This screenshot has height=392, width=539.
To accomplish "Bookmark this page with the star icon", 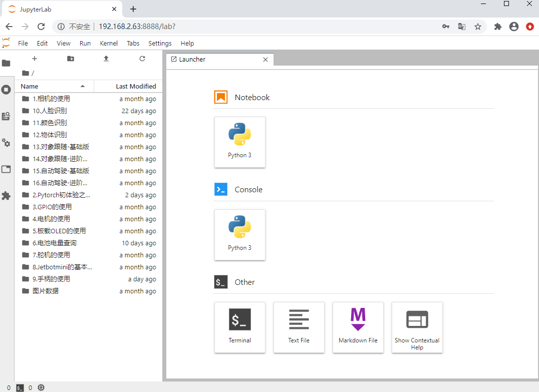I will coord(478,27).
